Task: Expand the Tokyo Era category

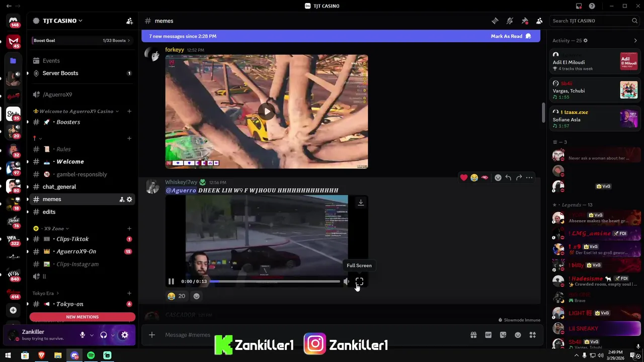Action: tap(45, 293)
